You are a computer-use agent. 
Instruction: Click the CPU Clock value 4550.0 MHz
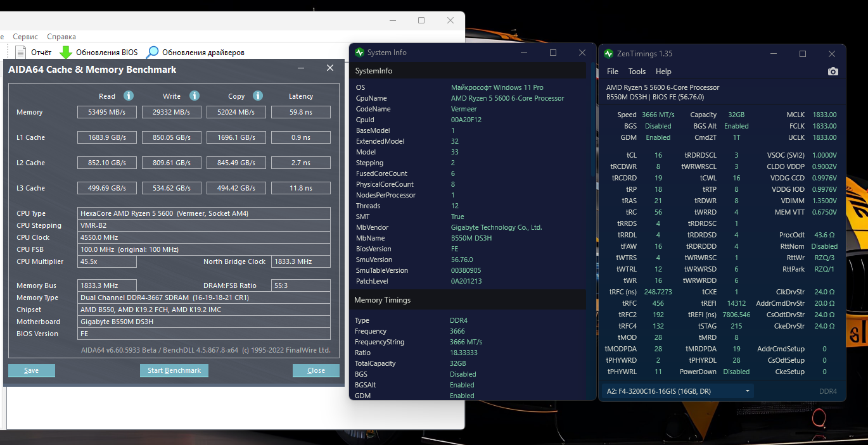coord(204,237)
